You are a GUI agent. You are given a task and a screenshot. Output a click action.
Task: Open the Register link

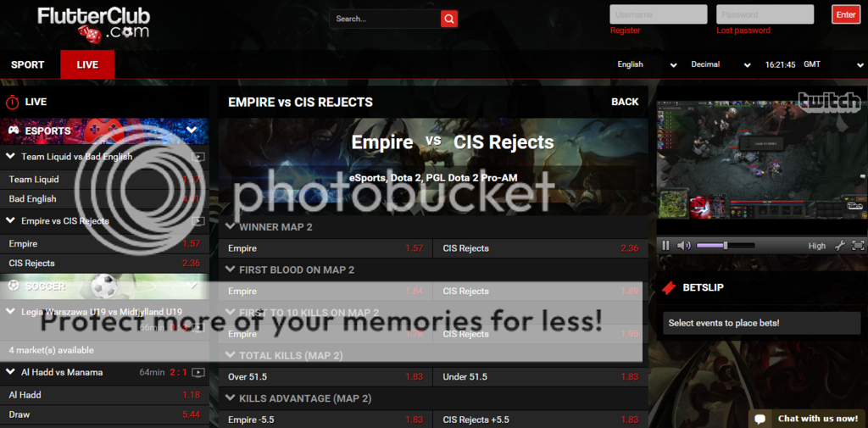(625, 31)
